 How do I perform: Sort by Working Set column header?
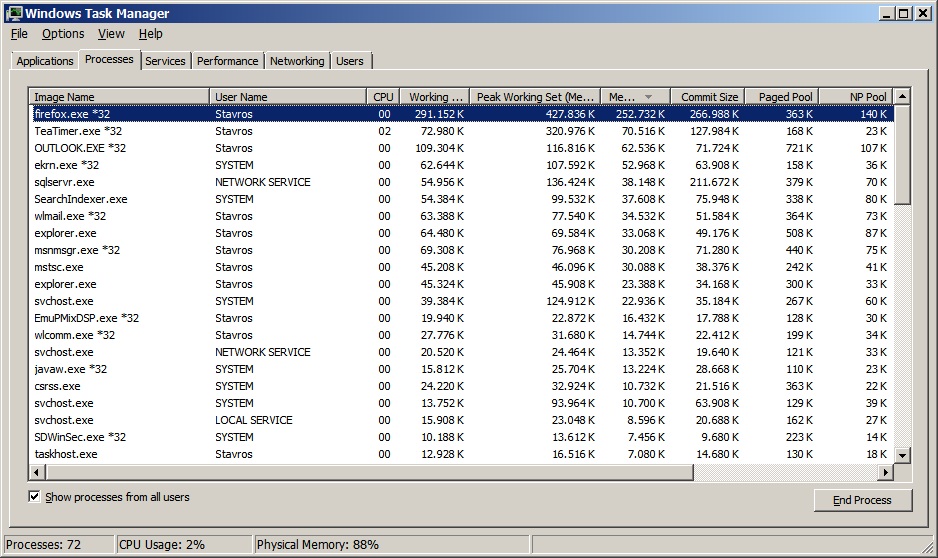pos(435,96)
